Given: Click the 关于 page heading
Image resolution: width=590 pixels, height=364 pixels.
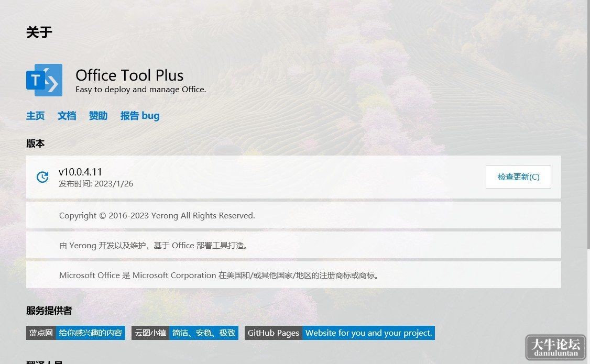Looking at the screenshot, I should point(39,32).
